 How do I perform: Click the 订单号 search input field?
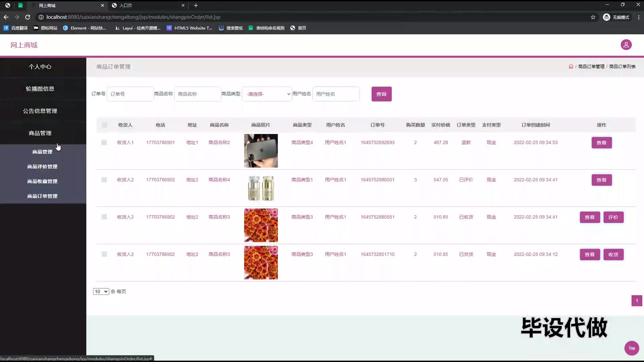point(130,94)
